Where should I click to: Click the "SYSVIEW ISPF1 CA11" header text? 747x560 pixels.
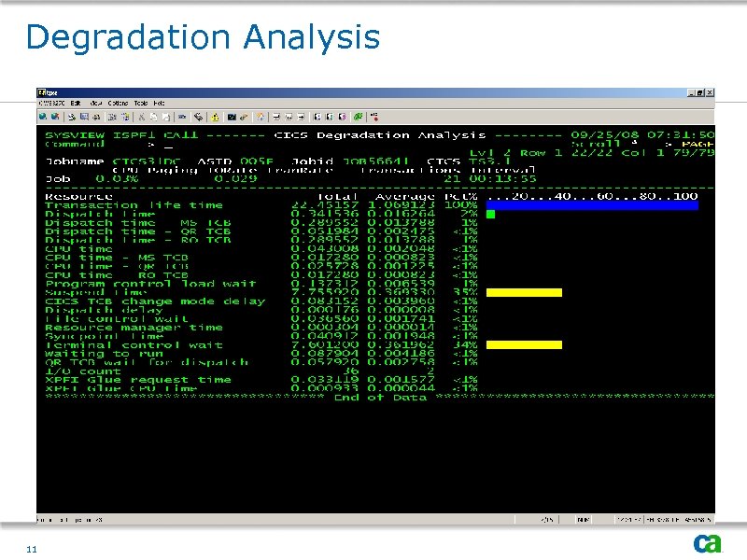121,135
